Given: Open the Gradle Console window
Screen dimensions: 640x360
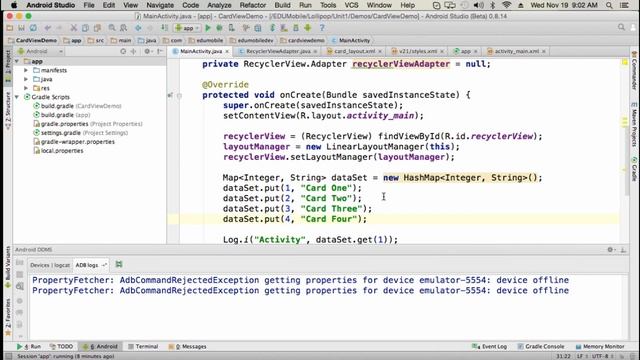Looking at the screenshot, I should click(541, 347).
